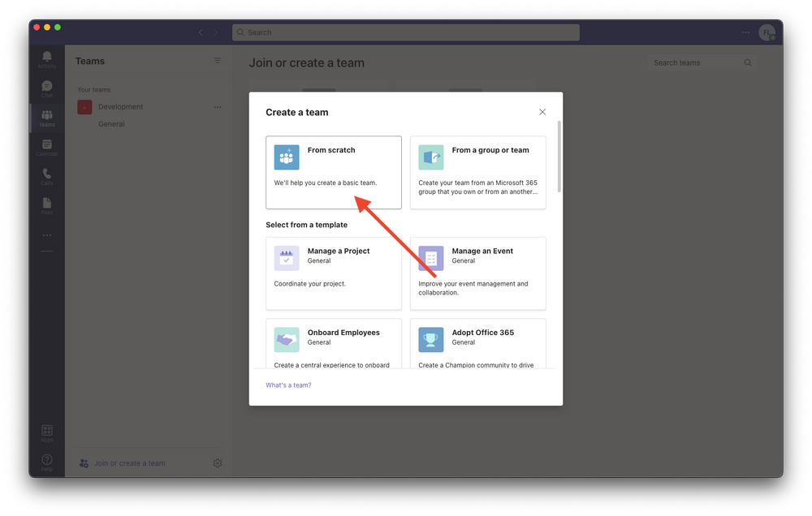The image size is (812, 516).
Task: Click the Your teams label
Action: [93, 89]
